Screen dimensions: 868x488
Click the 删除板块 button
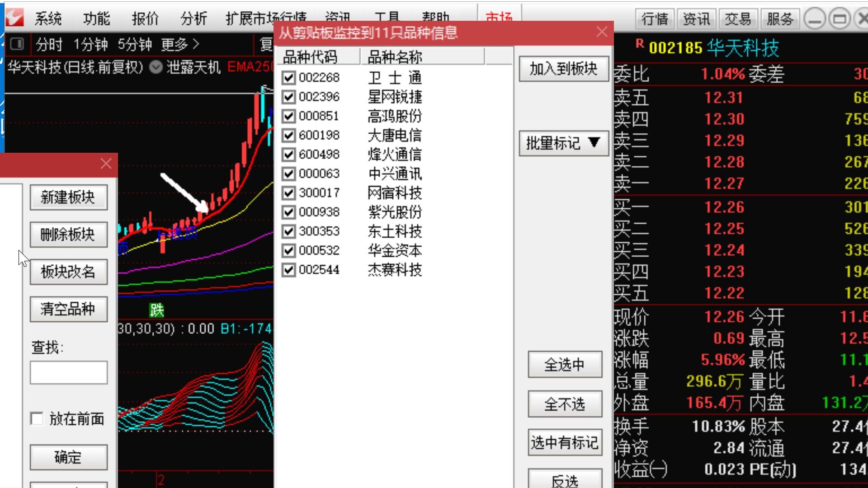click(x=69, y=235)
